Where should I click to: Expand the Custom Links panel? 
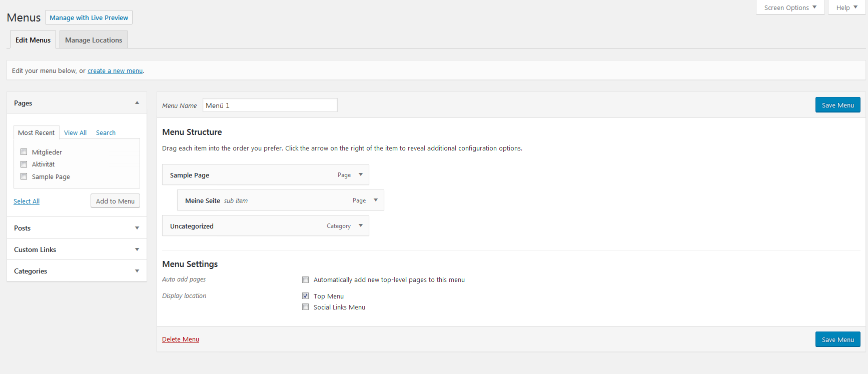click(77, 249)
